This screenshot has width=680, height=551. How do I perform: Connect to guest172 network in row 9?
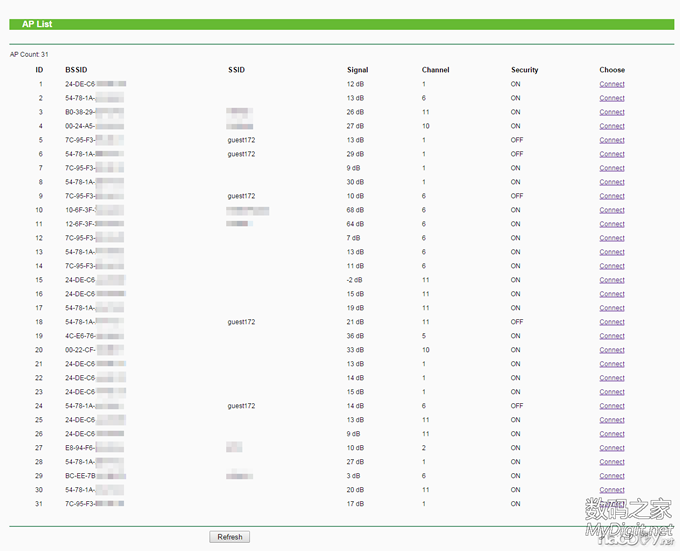612,196
